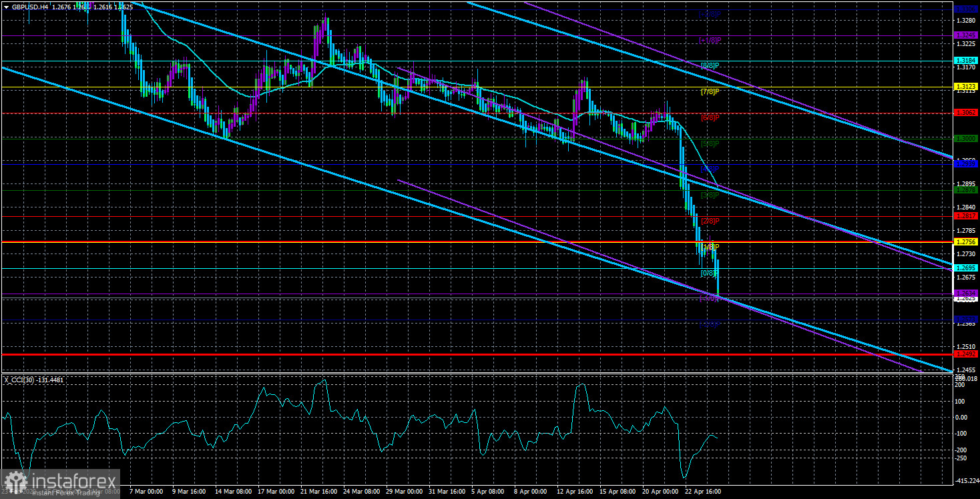Screen dimensions: 980x499
Task: Click the 1.2840 price axis value
Action: coord(966,207)
